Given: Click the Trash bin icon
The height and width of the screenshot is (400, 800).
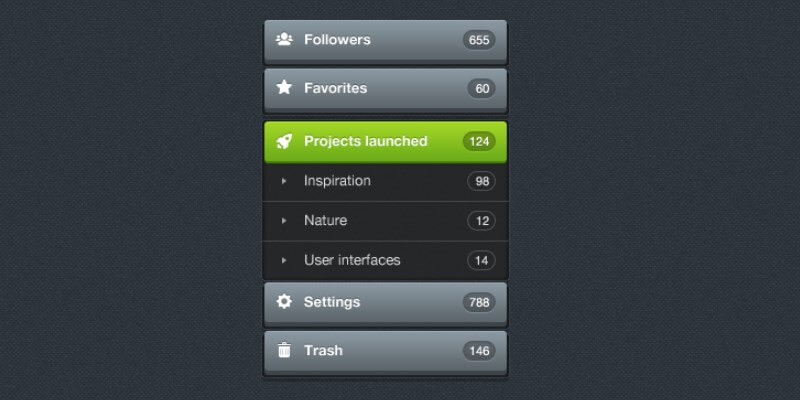Looking at the screenshot, I should [x=284, y=350].
